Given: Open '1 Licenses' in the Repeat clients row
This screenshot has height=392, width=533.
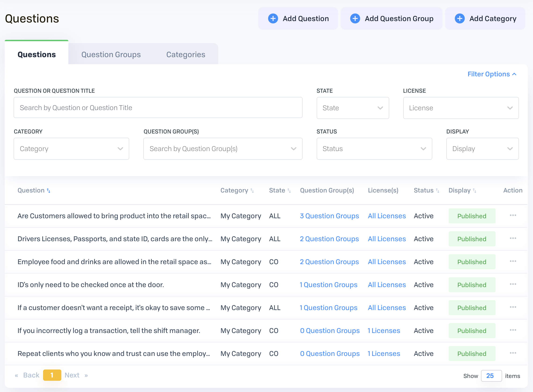Looking at the screenshot, I should point(384,354).
